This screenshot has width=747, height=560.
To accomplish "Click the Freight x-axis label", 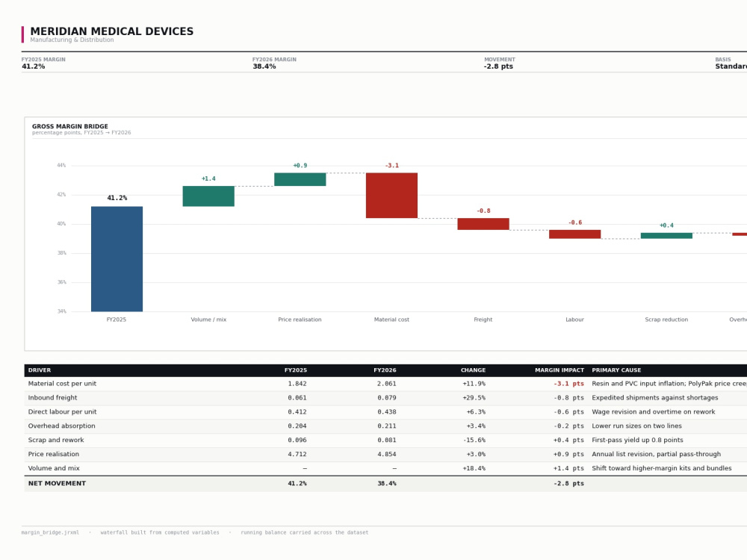I will pyautogui.click(x=483, y=320).
